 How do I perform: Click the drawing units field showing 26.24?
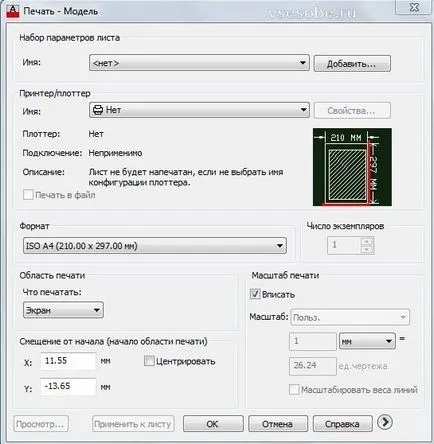pos(313,366)
